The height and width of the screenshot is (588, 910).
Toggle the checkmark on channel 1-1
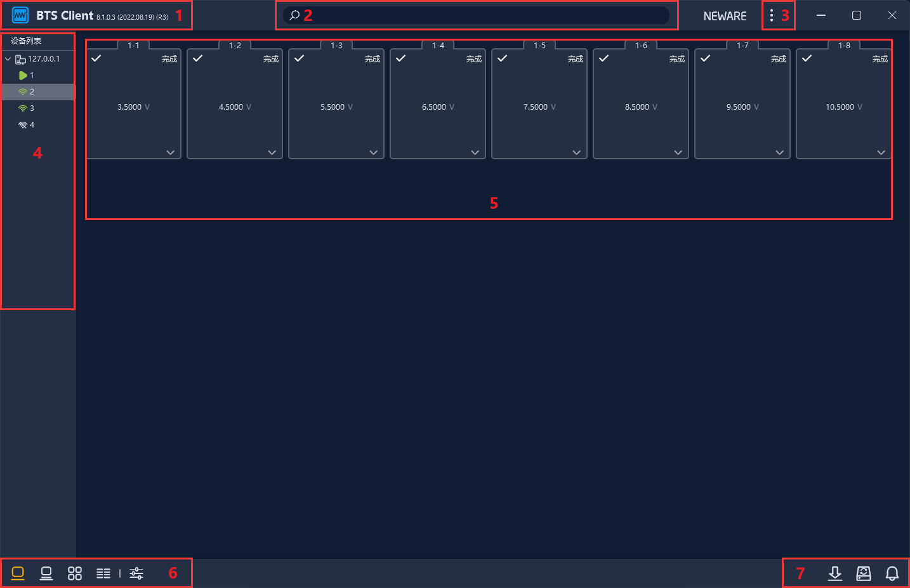point(96,58)
